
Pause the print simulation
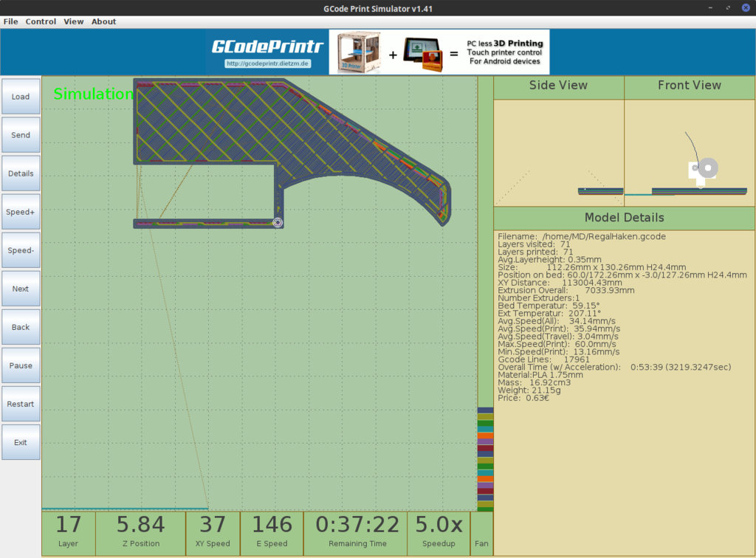pyautogui.click(x=21, y=365)
